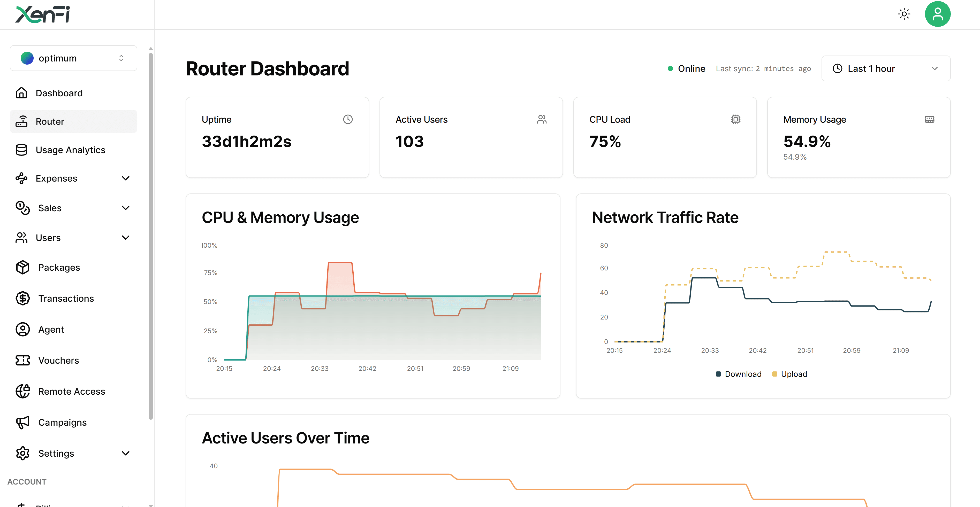Open the Expenses menu item

pyautogui.click(x=73, y=178)
